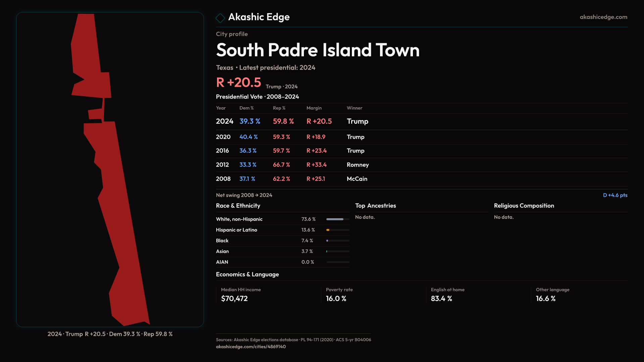This screenshot has width=644, height=362.
Task: Click the Akashic Edge diamond logo icon
Action: (x=220, y=18)
